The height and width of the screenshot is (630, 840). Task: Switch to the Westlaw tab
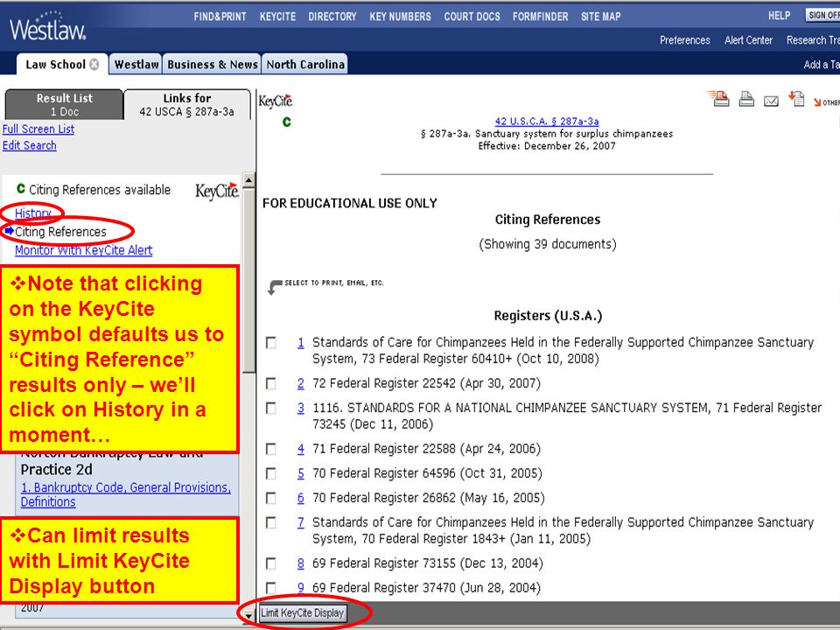pyautogui.click(x=136, y=64)
